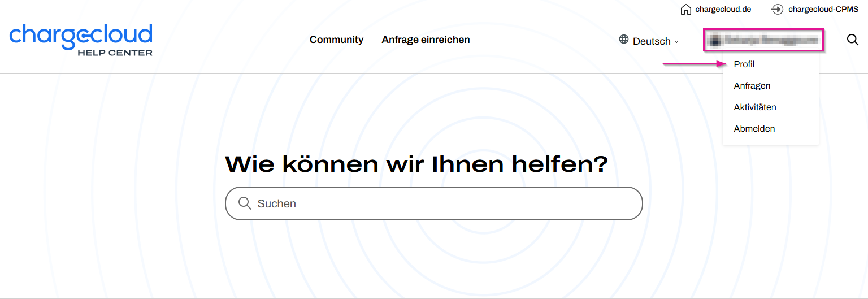
Task: Visit the chargecloud.de link
Action: coord(723,10)
